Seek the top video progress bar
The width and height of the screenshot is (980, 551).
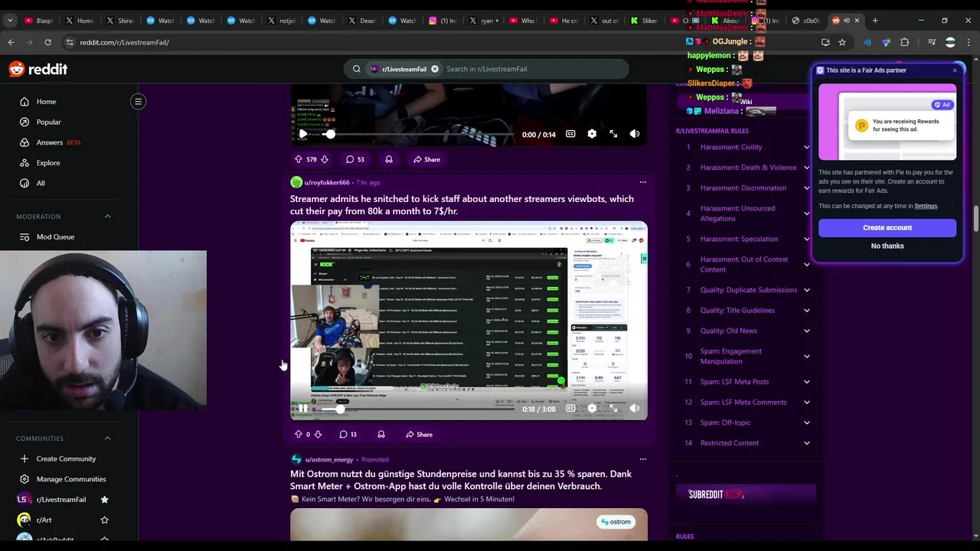coord(417,134)
